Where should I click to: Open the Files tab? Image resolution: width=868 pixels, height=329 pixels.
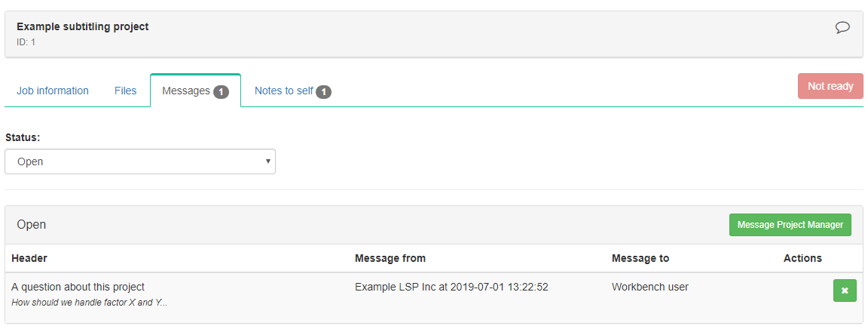click(126, 91)
